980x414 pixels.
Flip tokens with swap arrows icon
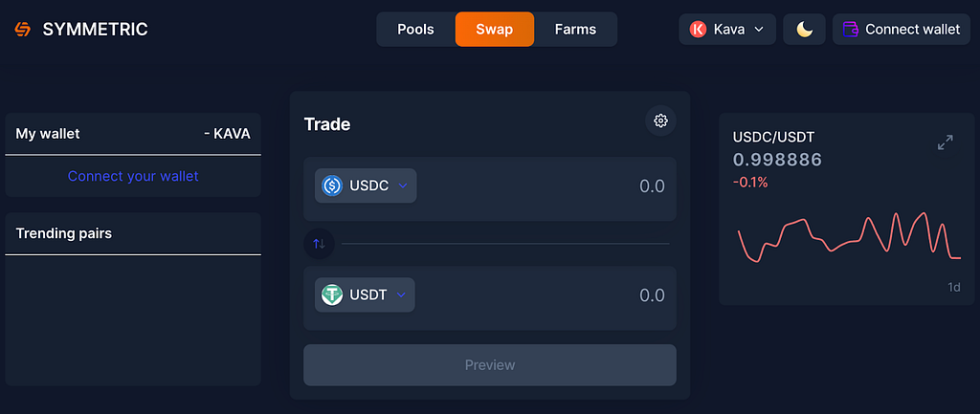coord(320,244)
